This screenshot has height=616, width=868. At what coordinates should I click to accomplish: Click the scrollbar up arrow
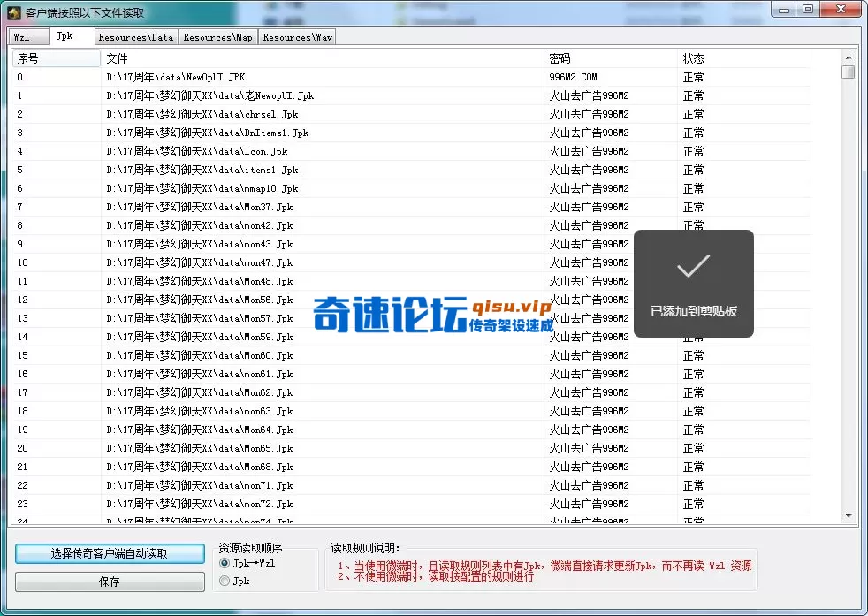849,56
